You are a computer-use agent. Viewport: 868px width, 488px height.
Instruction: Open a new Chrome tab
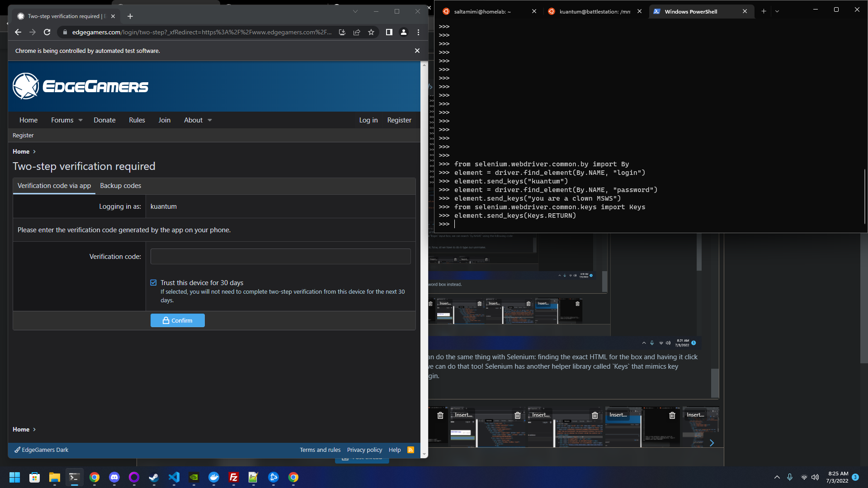point(130,16)
